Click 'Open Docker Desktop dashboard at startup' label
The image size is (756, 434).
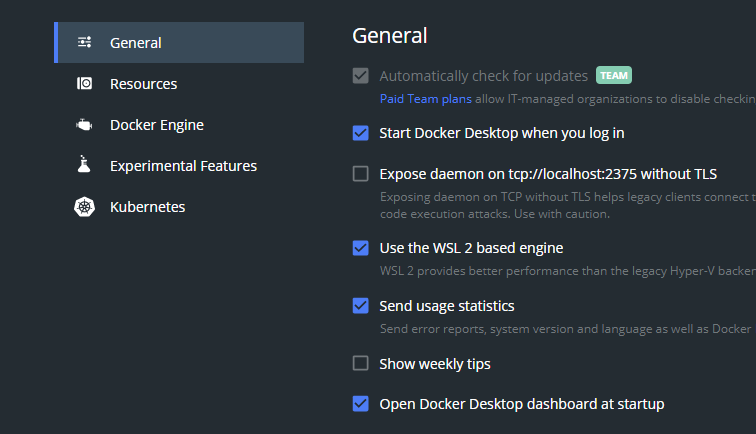pyautogui.click(x=522, y=404)
